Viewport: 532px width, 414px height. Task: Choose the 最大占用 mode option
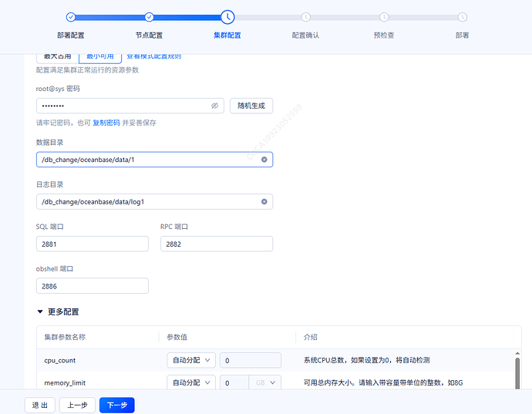pos(57,57)
